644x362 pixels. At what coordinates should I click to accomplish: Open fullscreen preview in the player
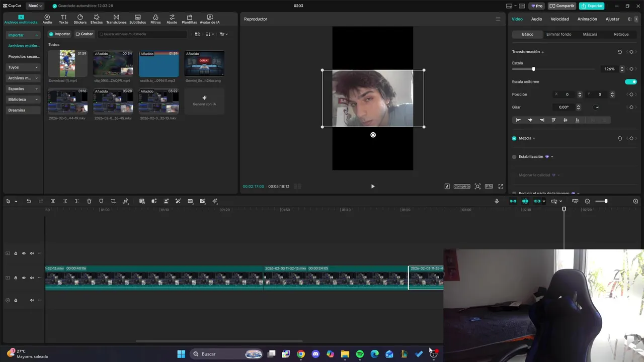501,186
